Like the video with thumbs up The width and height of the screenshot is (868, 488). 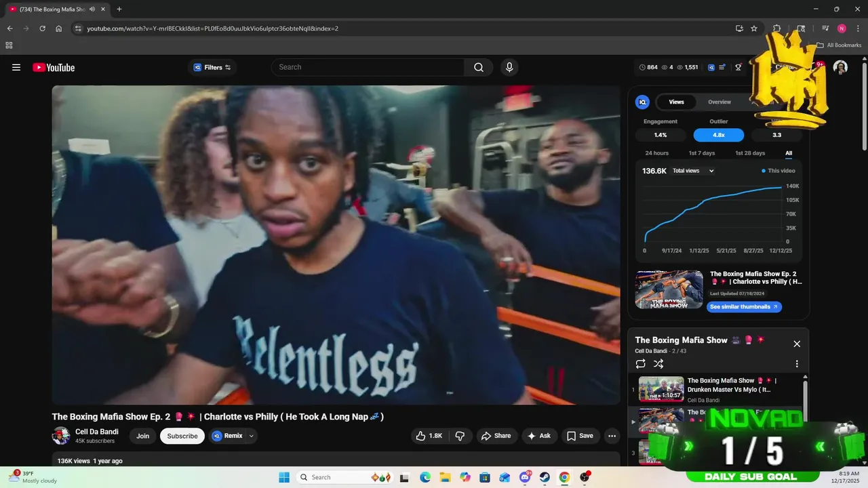click(429, 436)
